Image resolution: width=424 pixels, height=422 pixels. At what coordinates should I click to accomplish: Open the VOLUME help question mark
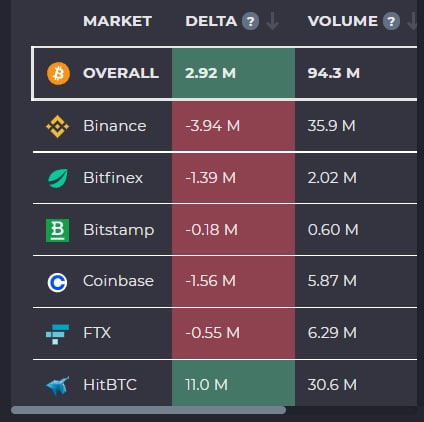pos(391,22)
